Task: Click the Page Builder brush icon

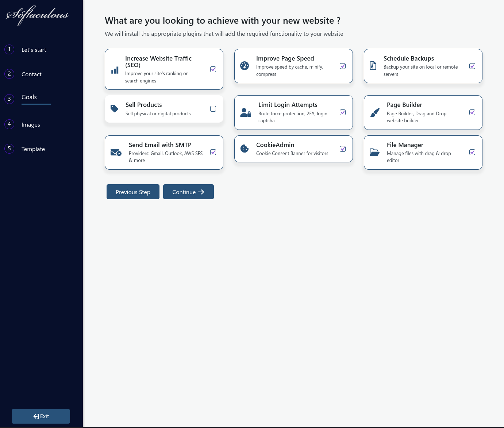Action: tap(374, 112)
